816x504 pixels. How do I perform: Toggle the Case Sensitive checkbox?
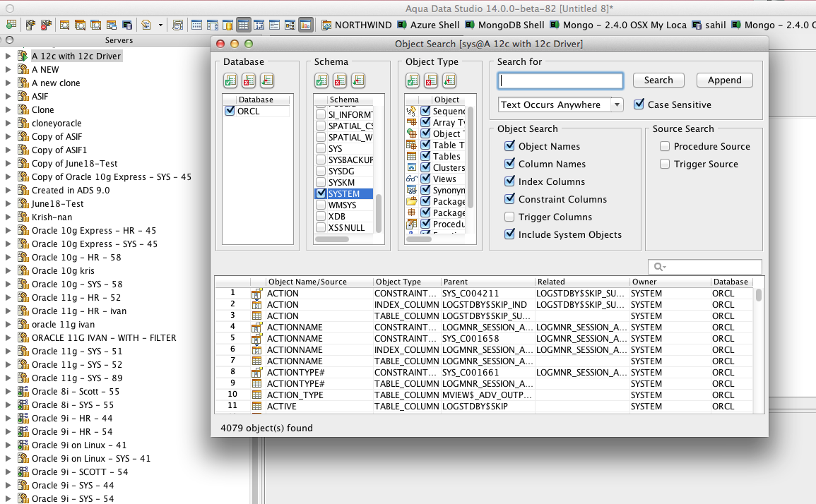pyautogui.click(x=639, y=104)
